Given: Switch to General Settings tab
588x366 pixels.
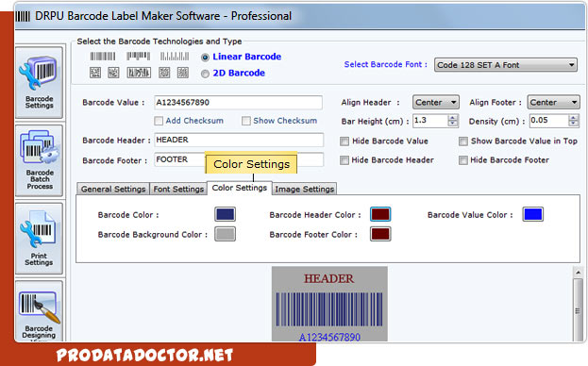Looking at the screenshot, I should (113, 189).
